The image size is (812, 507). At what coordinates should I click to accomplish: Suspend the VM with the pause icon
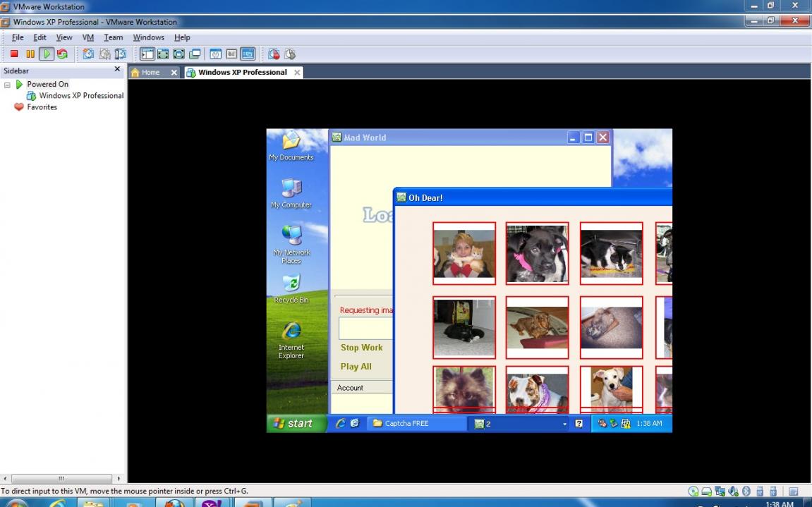click(30, 54)
